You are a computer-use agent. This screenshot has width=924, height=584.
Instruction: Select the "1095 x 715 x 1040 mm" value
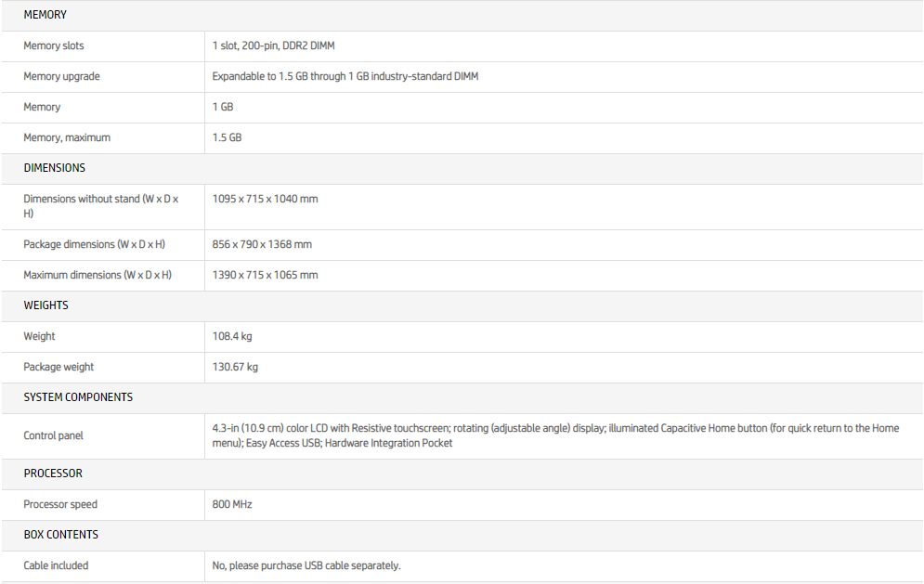(x=265, y=199)
